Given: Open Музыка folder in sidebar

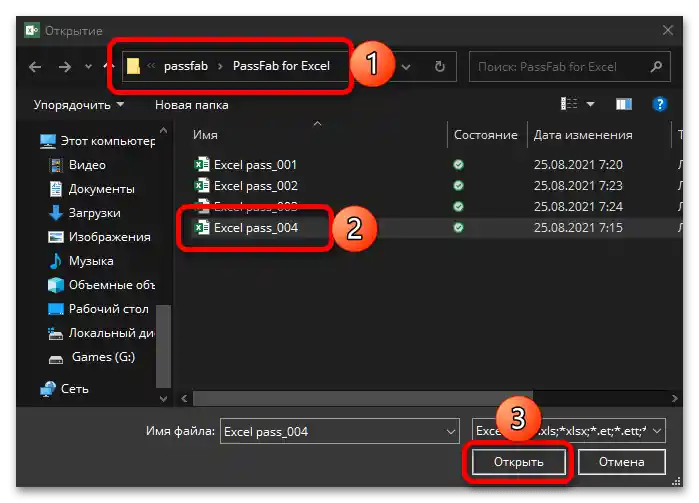Looking at the screenshot, I should [x=81, y=261].
